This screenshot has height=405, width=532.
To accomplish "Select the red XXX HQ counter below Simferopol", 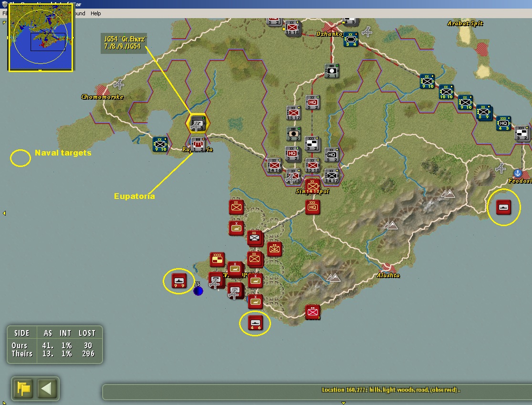I will click(x=313, y=207).
